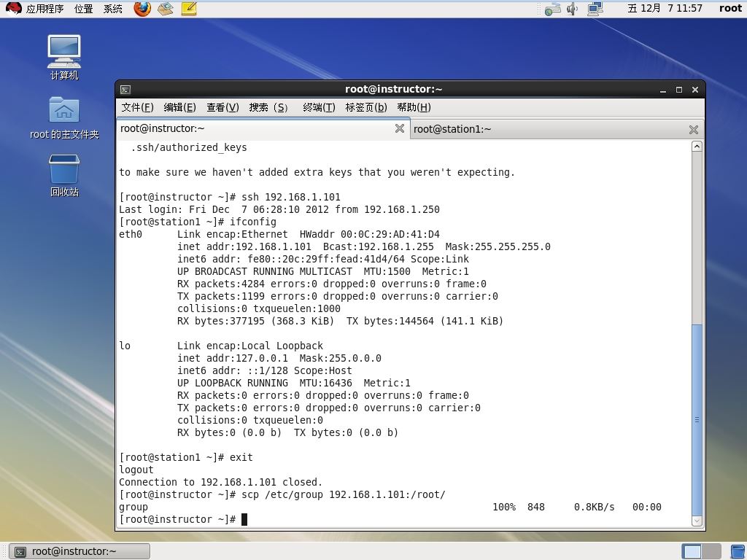Image resolution: width=747 pixels, height=560 pixels.
Task: Open the root user menu in panel
Action: tap(730, 9)
